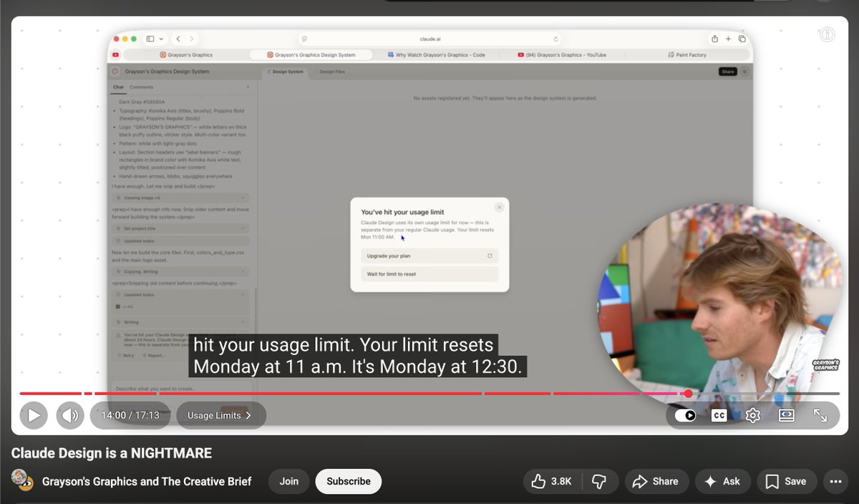This screenshot has height=504, width=859.
Task: Click the round icon next to Share
Action: coord(744,72)
